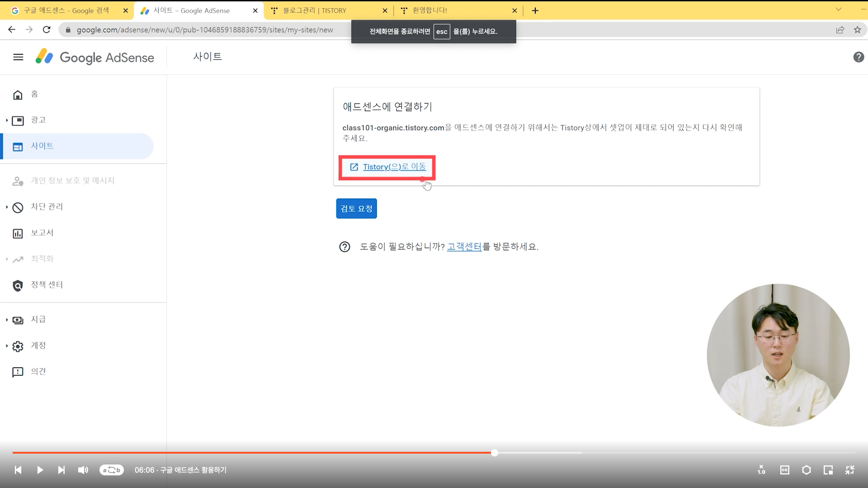
Task: Expand the Blocking controls section arrow
Action: pyautogui.click(x=7, y=207)
